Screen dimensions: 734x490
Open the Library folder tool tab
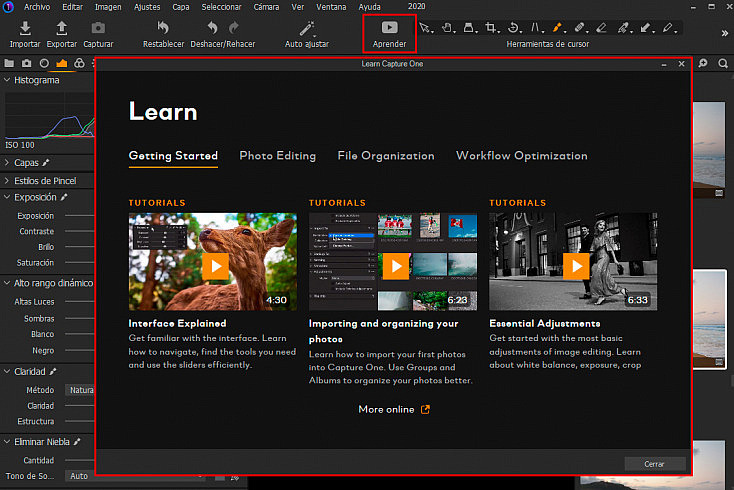coord(9,63)
